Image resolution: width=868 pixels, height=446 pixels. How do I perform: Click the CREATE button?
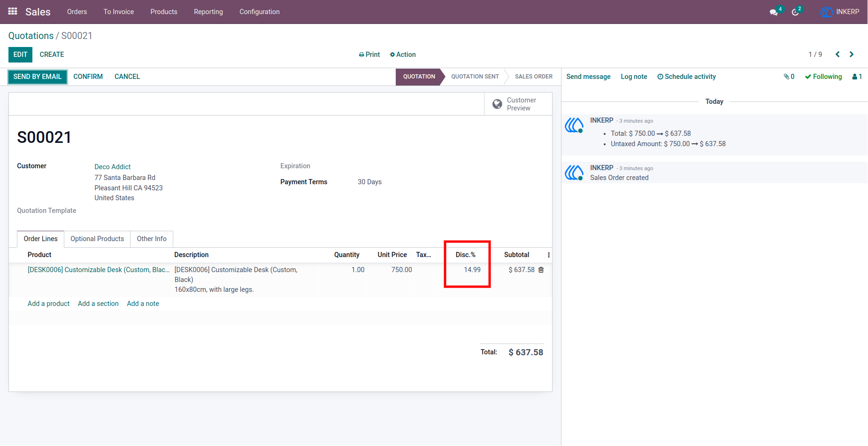[x=52, y=55]
